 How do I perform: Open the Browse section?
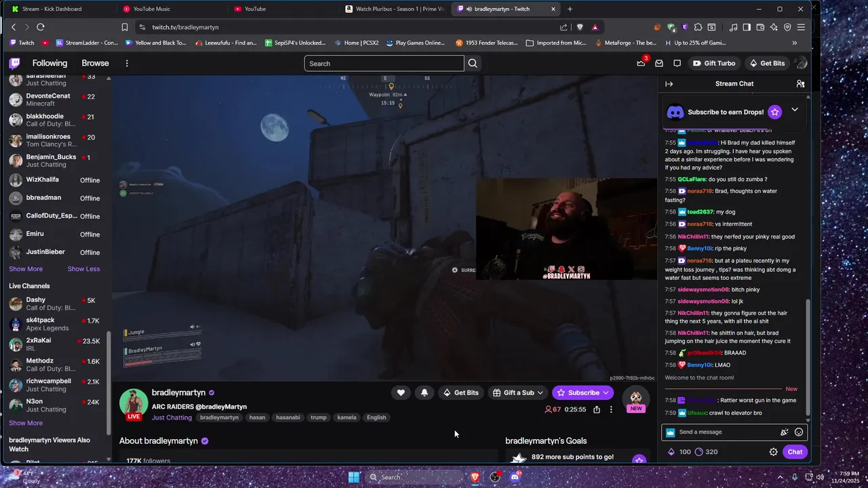pyautogui.click(x=95, y=63)
